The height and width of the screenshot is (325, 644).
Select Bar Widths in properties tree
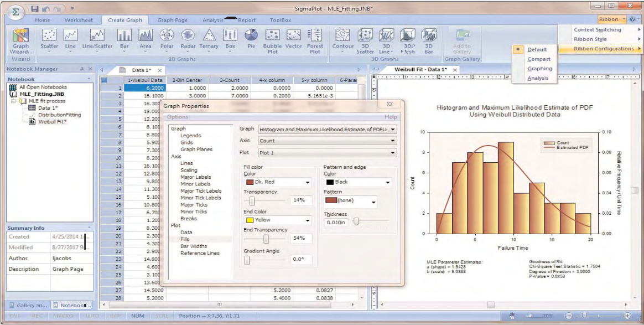(194, 246)
